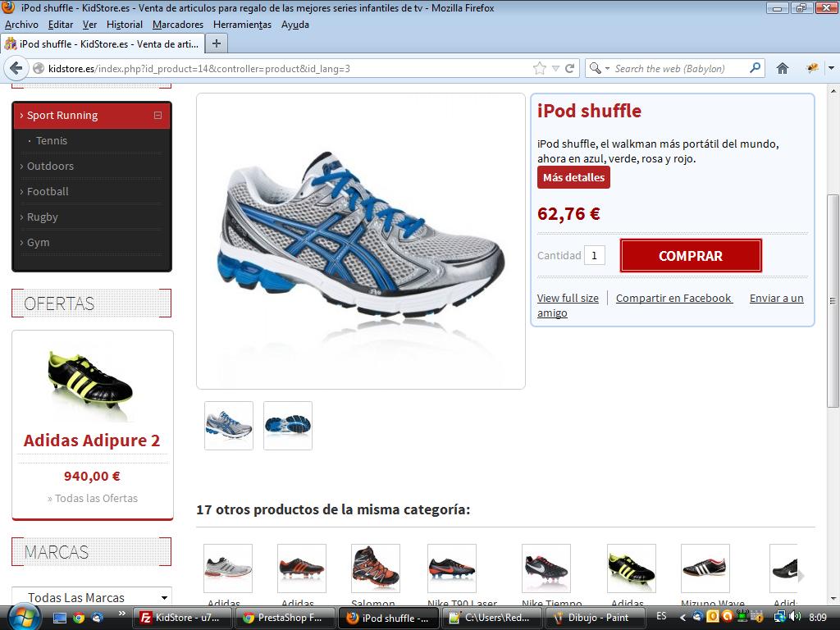Click the Más detalles button
840x630 pixels.
pyautogui.click(x=573, y=177)
